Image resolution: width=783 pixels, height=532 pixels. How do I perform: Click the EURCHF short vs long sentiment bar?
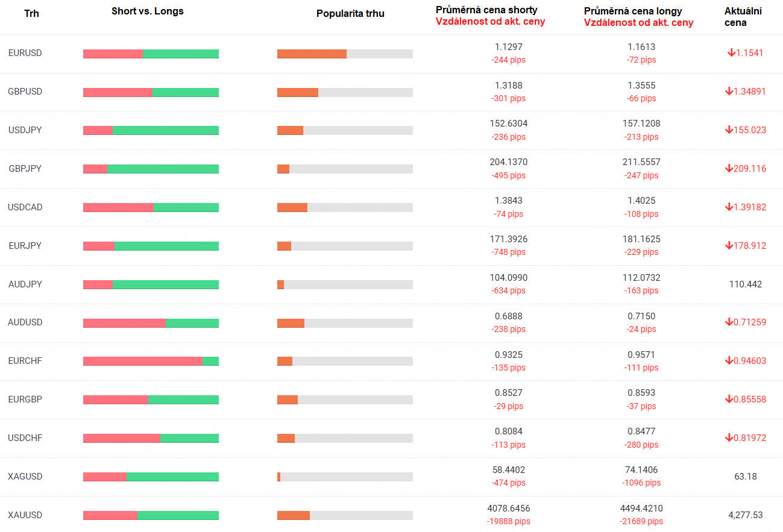[151, 361]
